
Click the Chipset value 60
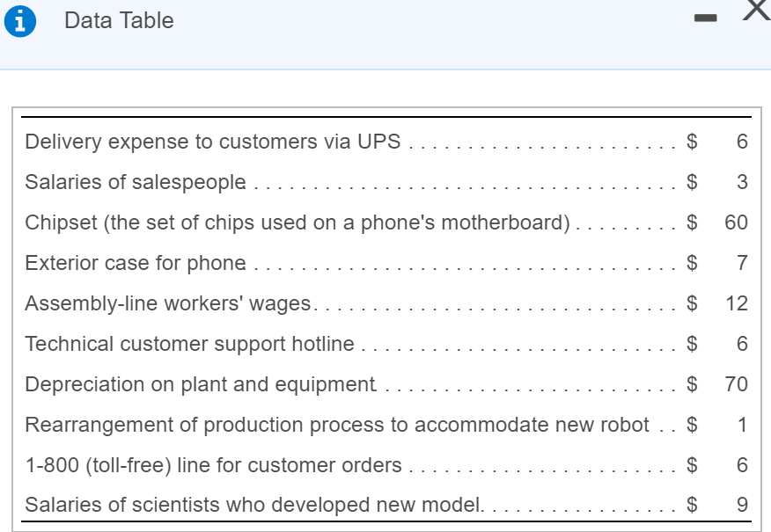pos(736,222)
